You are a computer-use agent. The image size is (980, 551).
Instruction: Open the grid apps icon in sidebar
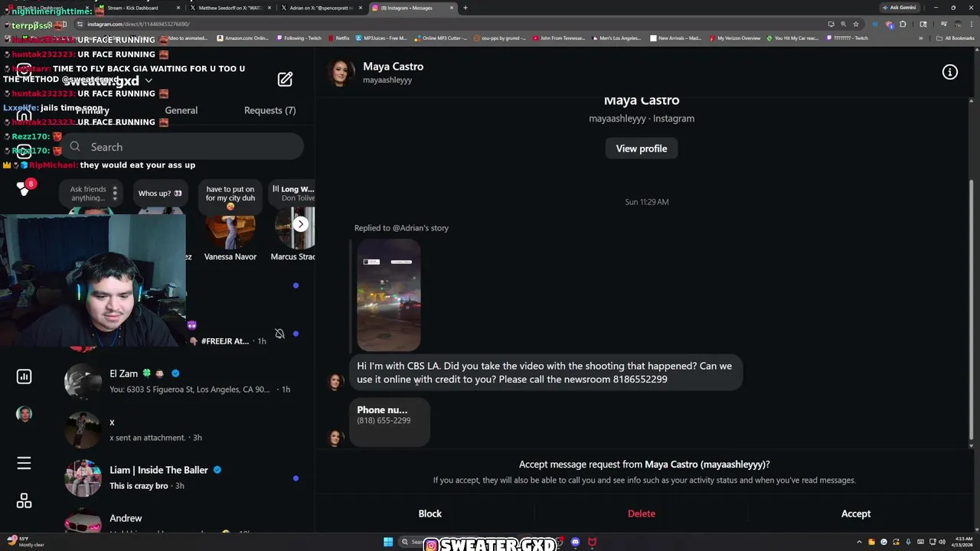(24, 500)
